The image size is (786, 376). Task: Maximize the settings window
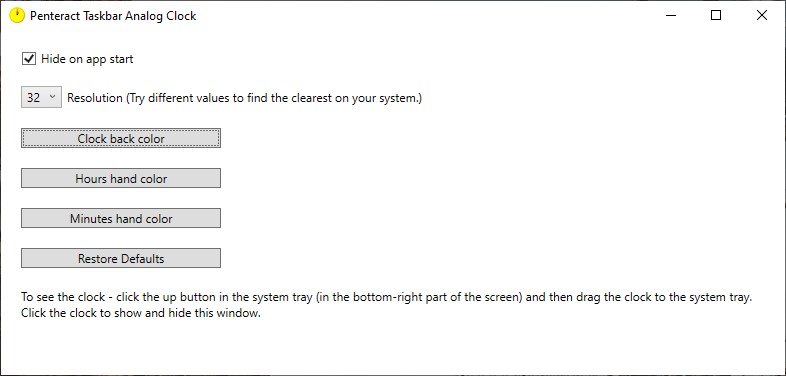[716, 16]
